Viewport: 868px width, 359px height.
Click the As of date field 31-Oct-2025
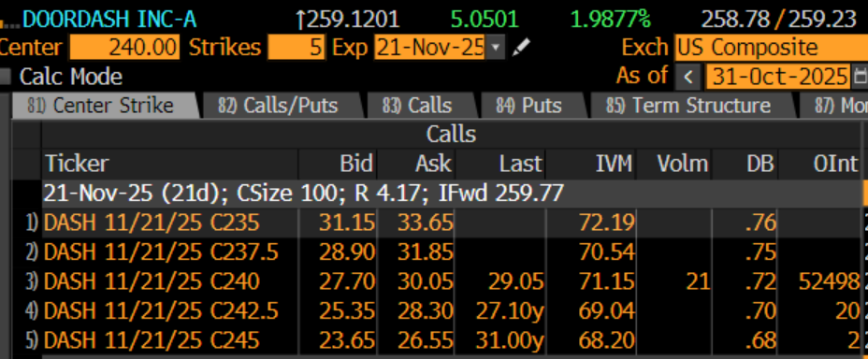778,77
